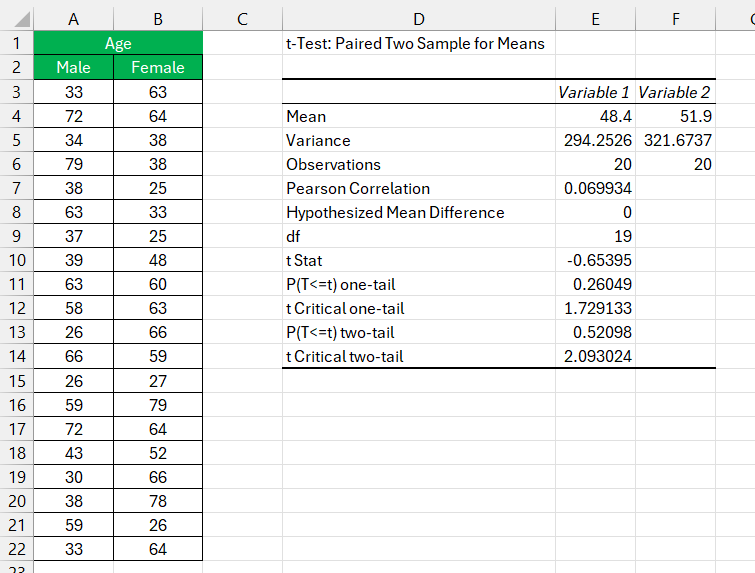Click Male age 33 in row 22

(x=73, y=549)
